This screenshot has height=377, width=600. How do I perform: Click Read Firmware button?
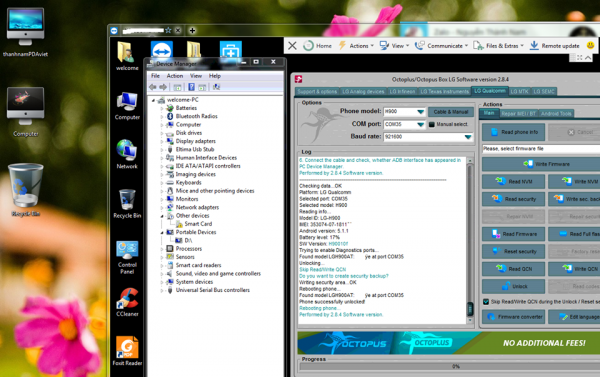point(513,234)
